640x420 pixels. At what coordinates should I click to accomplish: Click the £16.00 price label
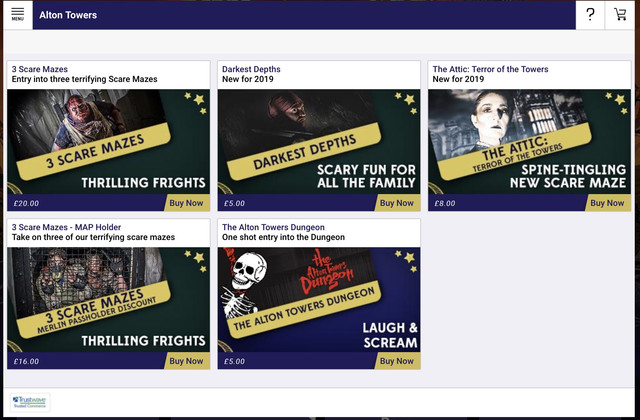[x=26, y=361]
